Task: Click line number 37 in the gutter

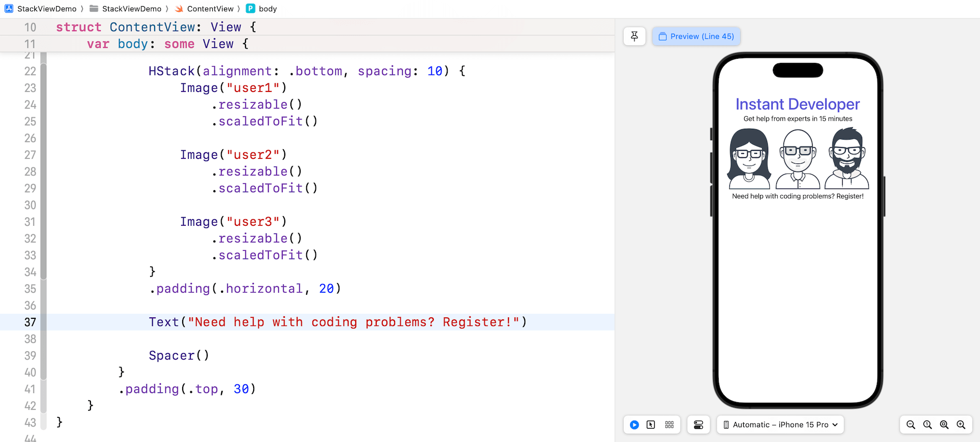Action: (x=30, y=322)
